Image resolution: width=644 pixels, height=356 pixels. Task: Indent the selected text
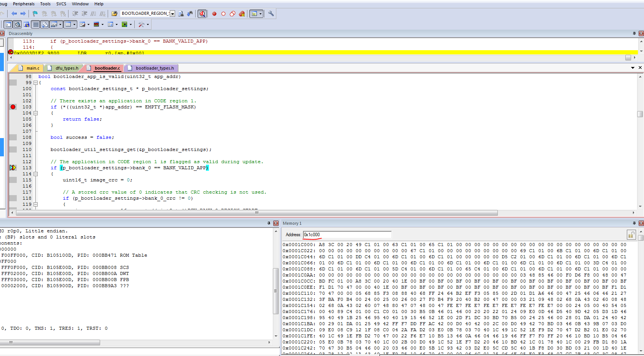point(75,14)
